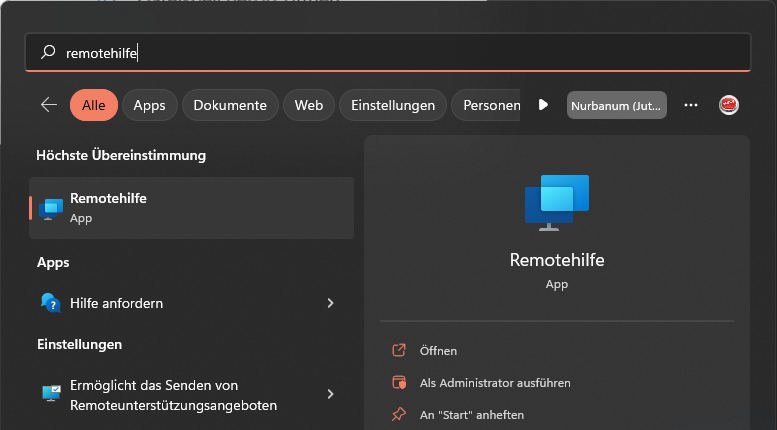Open the three-dot more options menu
Image resolution: width=777 pixels, height=430 pixels.
[x=690, y=105]
